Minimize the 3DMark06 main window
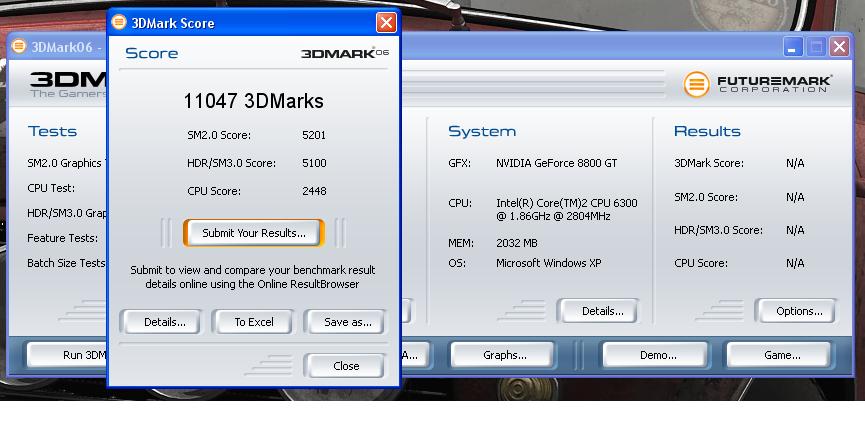Image resolution: width=865 pixels, height=432 pixels. (793, 47)
